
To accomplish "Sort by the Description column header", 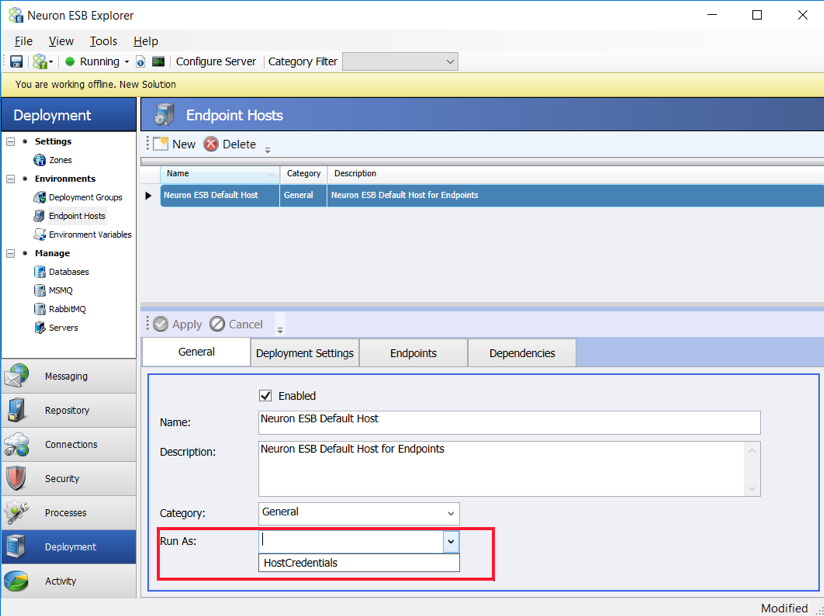I will tap(575, 173).
